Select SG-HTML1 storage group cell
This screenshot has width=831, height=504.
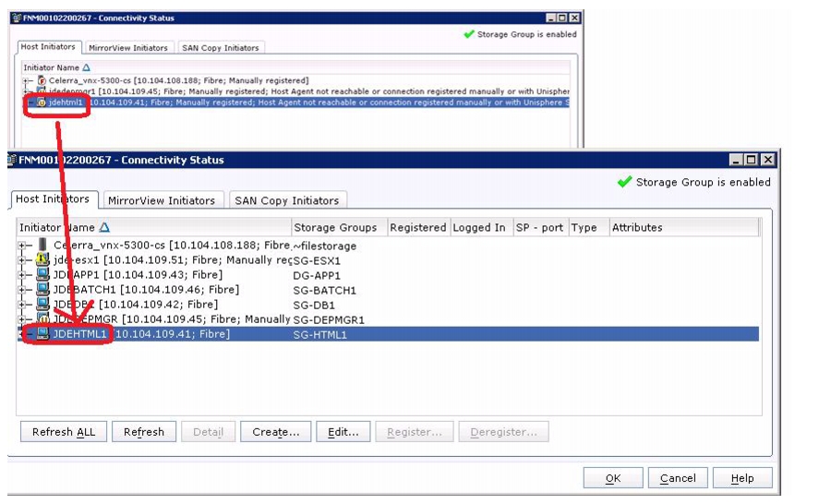pyautogui.click(x=320, y=335)
